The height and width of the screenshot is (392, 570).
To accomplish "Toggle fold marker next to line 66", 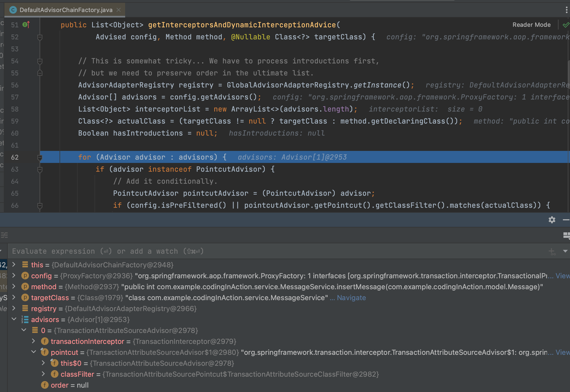I will coord(40,206).
